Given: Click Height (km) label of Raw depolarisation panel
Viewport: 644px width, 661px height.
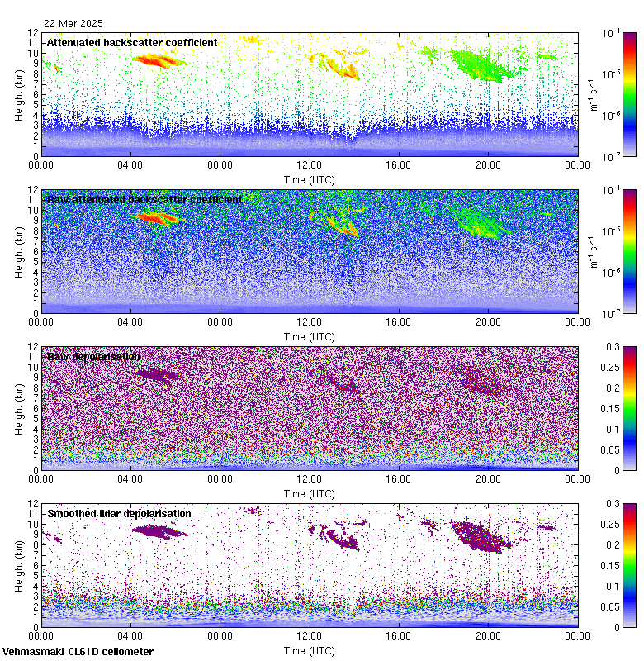Looking at the screenshot, I should [19, 409].
